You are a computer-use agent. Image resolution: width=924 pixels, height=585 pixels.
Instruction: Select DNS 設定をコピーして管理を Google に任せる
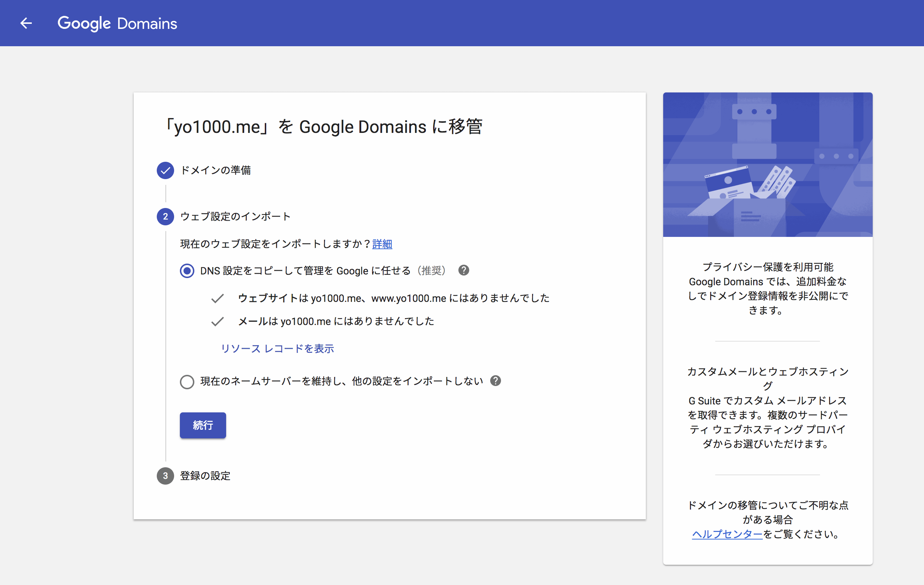click(187, 270)
